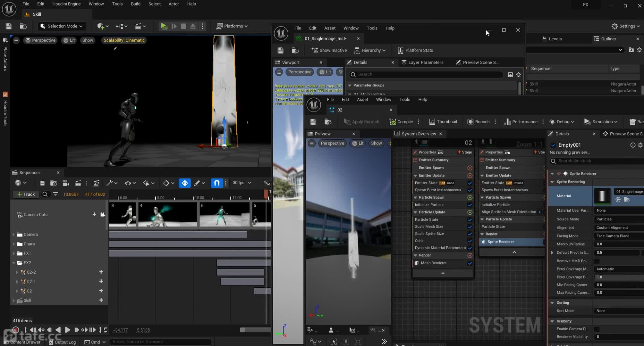
Task: Open 30 fps frame rate dropdown
Action: (241, 183)
